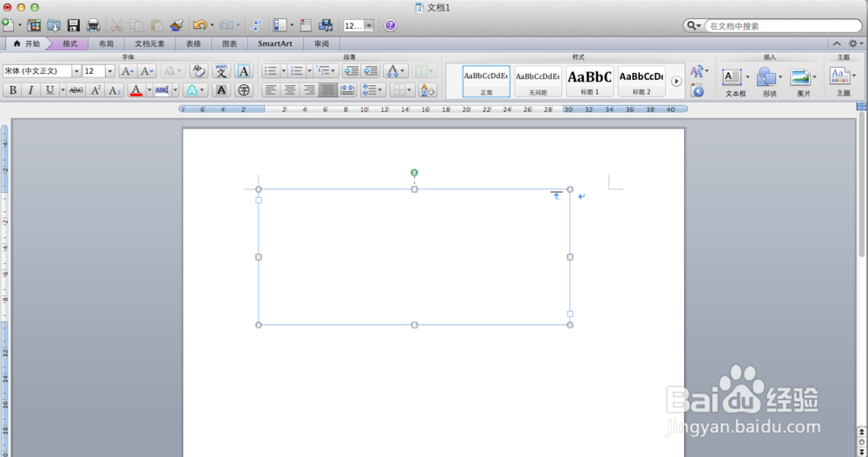Screen dimensions: 868x457
Task: Toggle distributed alignment
Action: coord(347,89)
